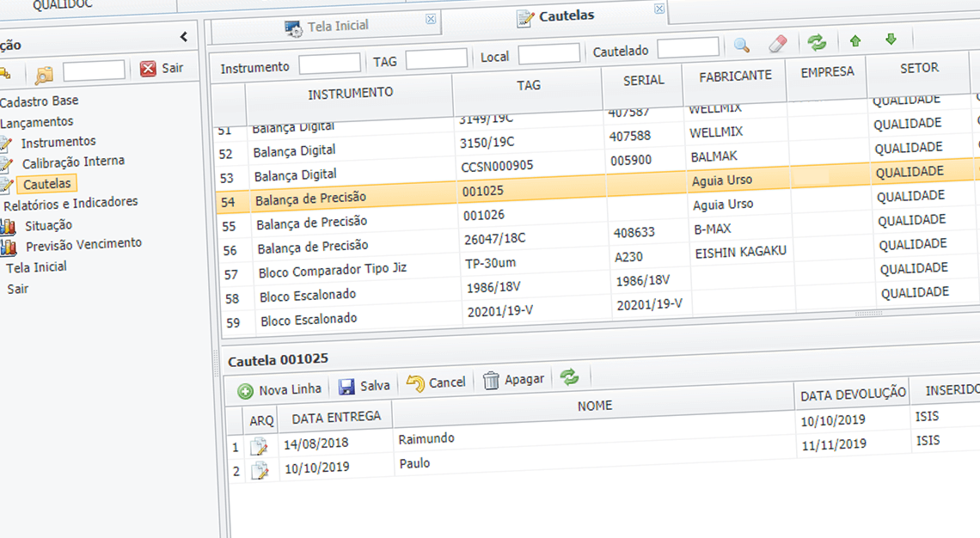Click the green down arrow icon
The width and height of the screenshot is (980, 538).
(x=891, y=40)
